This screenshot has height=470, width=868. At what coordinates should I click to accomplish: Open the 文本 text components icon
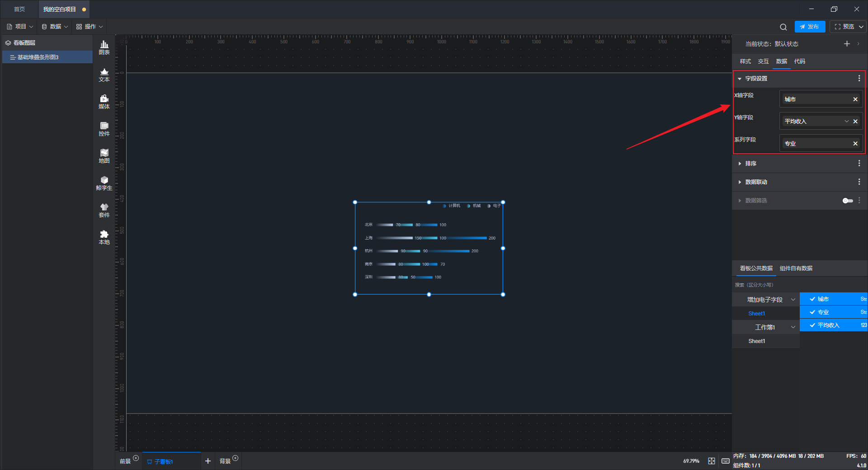(x=104, y=75)
